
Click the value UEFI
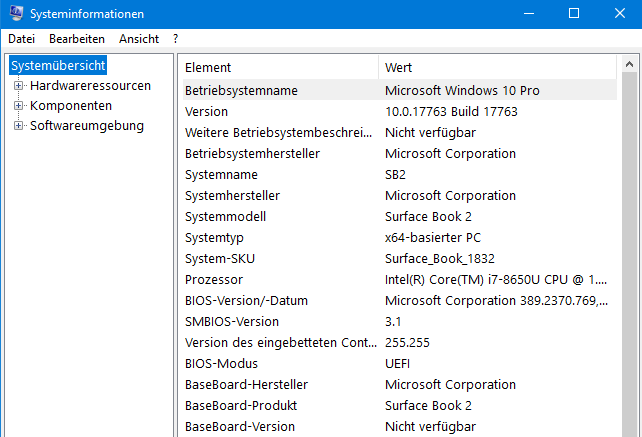pyautogui.click(x=397, y=364)
